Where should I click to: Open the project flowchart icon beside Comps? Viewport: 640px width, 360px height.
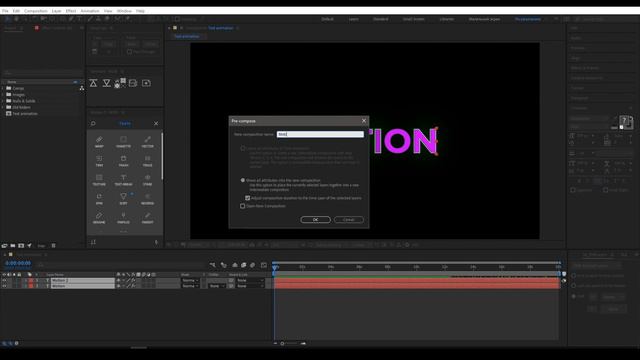pyautogui.click(x=82, y=88)
